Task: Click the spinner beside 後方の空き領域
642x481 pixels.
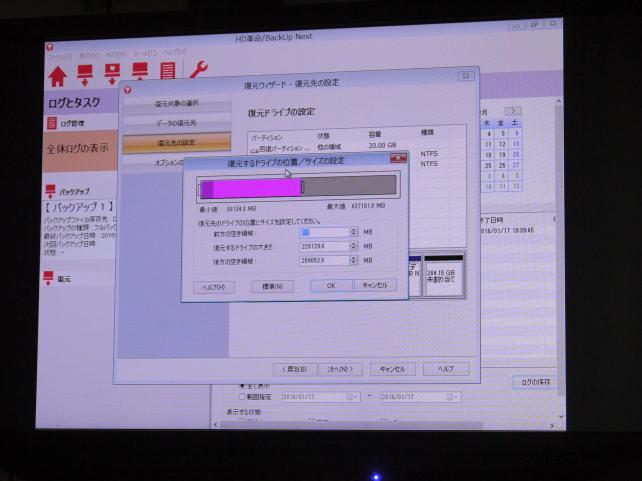Action: tap(354, 260)
